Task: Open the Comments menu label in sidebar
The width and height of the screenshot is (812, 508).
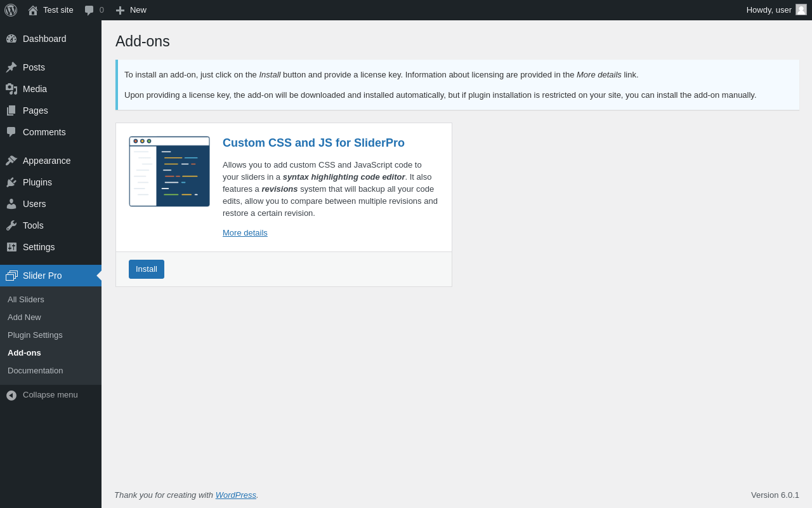Action: (x=44, y=132)
